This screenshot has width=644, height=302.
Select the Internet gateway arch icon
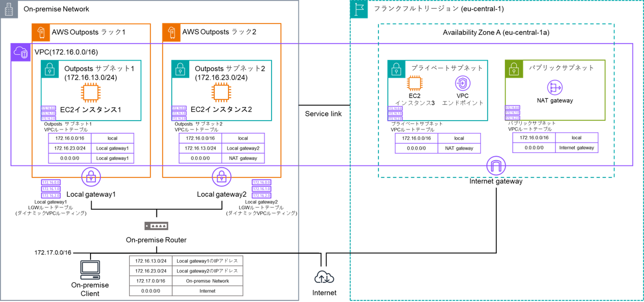[496, 166]
